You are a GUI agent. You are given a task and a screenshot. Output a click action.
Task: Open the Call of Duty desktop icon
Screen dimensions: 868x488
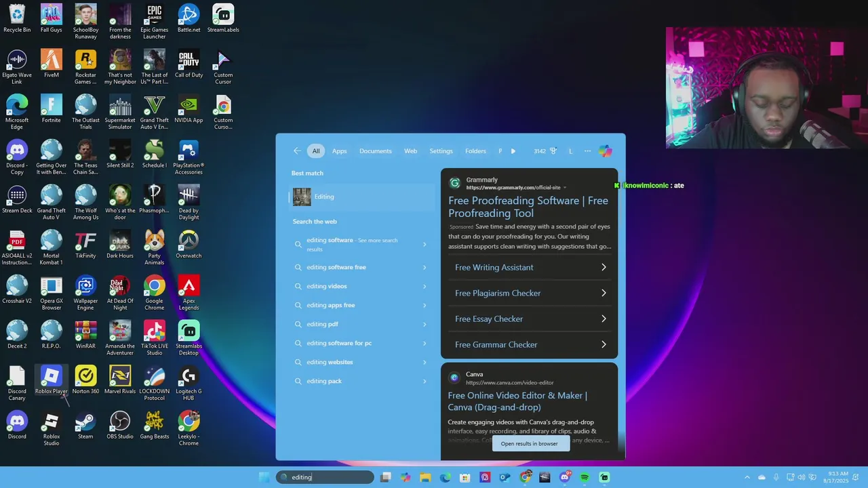tap(189, 64)
